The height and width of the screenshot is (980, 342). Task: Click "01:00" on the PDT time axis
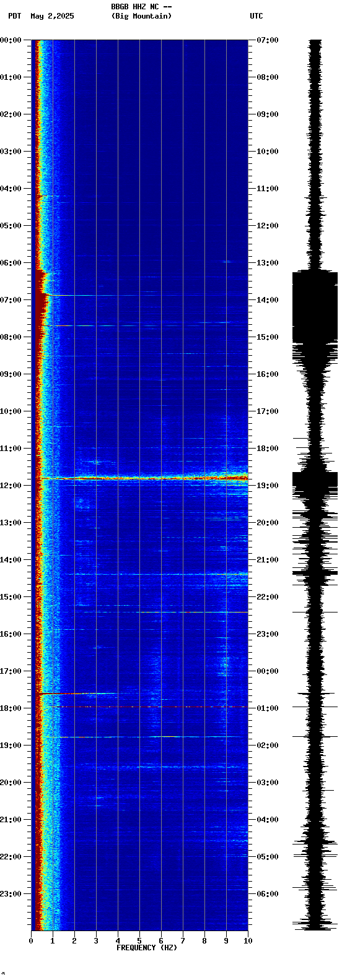[11, 77]
